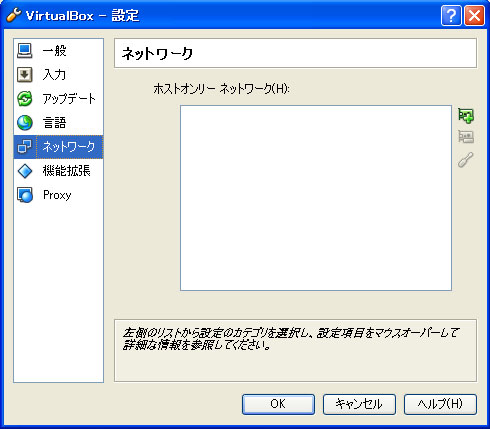Click the add host-only network icon
The image size is (490, 429).
tap(466, 116)
